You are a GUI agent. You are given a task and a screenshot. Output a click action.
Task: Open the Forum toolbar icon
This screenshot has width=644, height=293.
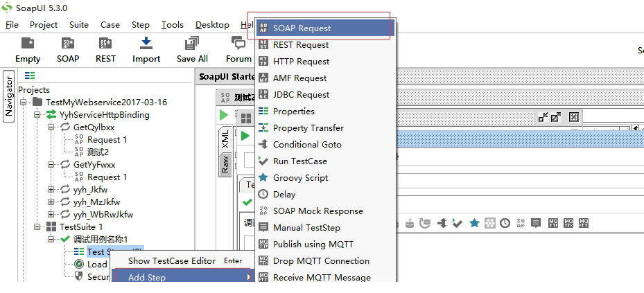238,50
